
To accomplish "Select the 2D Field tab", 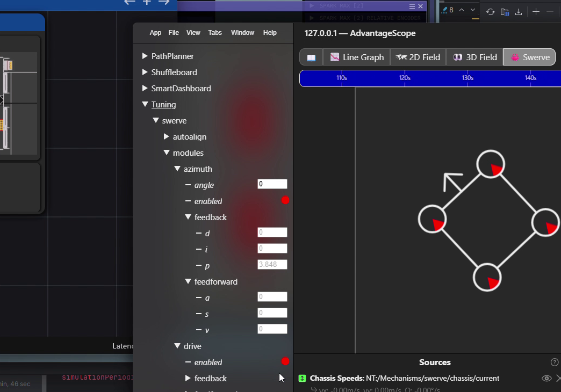I will coord(418,57).
